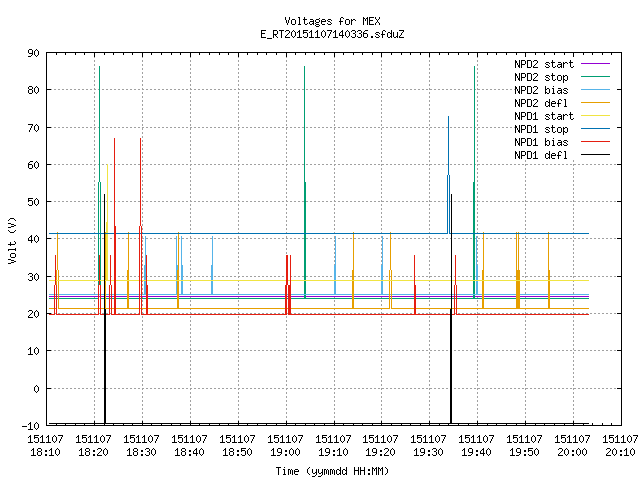Click the 'NPD2 defl' legend label

pyautogui.click(x=541, y=103)
